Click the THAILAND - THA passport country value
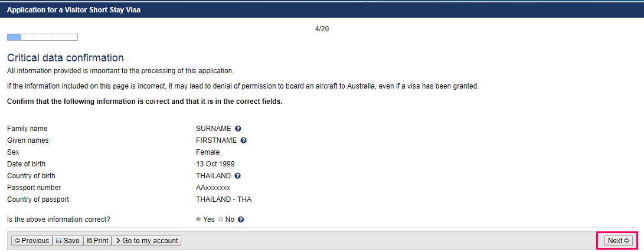The height and width of the screenshot is (252, 644). [x=224, y=199]
